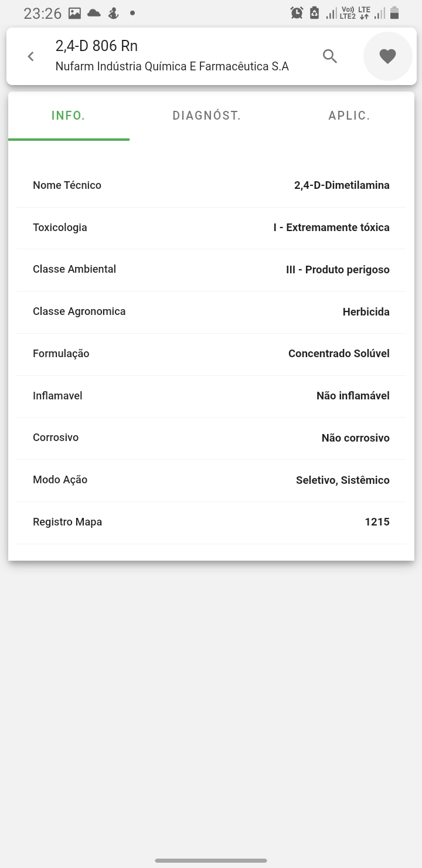Click the product title 2,4-D 806 Rn
The image size is (422, 868).
click(97, 46)
